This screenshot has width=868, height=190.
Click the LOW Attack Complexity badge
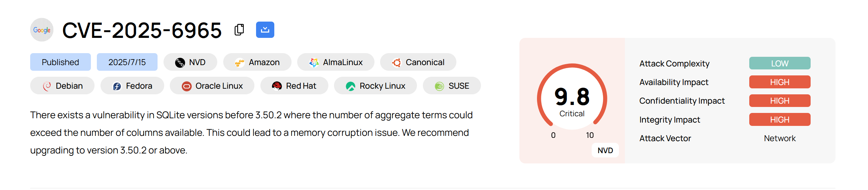[x=779, y=63]
